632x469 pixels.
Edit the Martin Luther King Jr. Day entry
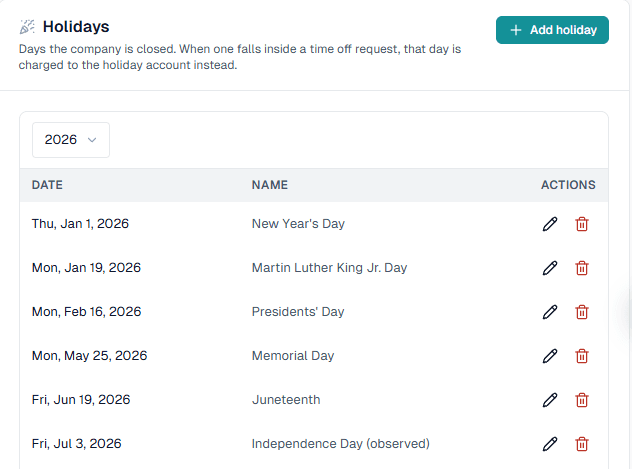[550, 268]
